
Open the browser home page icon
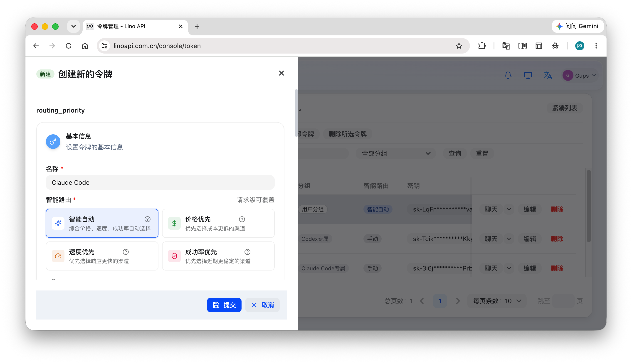(85, 46)
